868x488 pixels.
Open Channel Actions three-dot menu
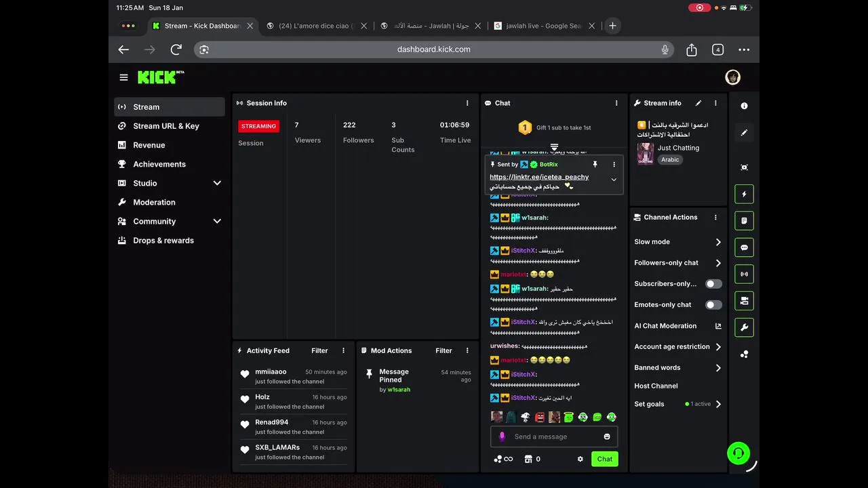715,218
